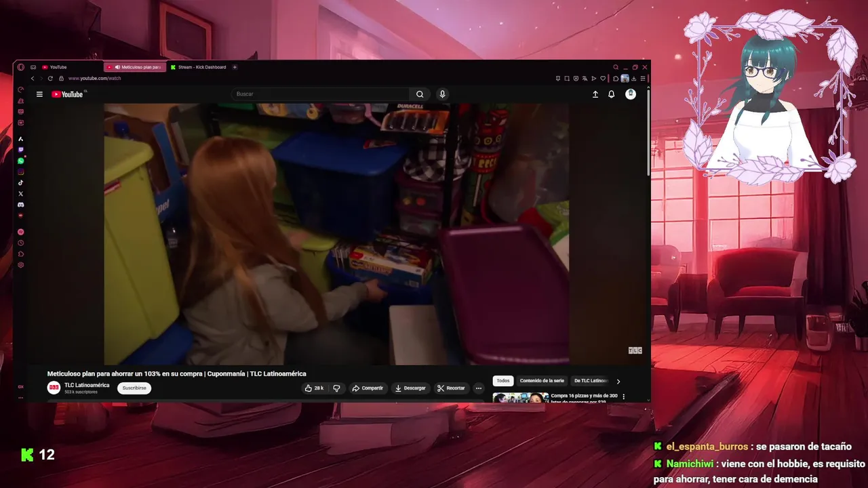Open the YouTube hamburger guide menu

[39, 94]
